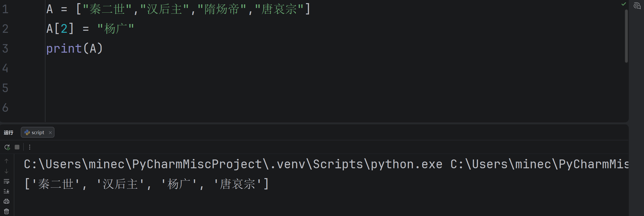Click the print keyword on line 3
644x216 pixels.
coord(64,49)
